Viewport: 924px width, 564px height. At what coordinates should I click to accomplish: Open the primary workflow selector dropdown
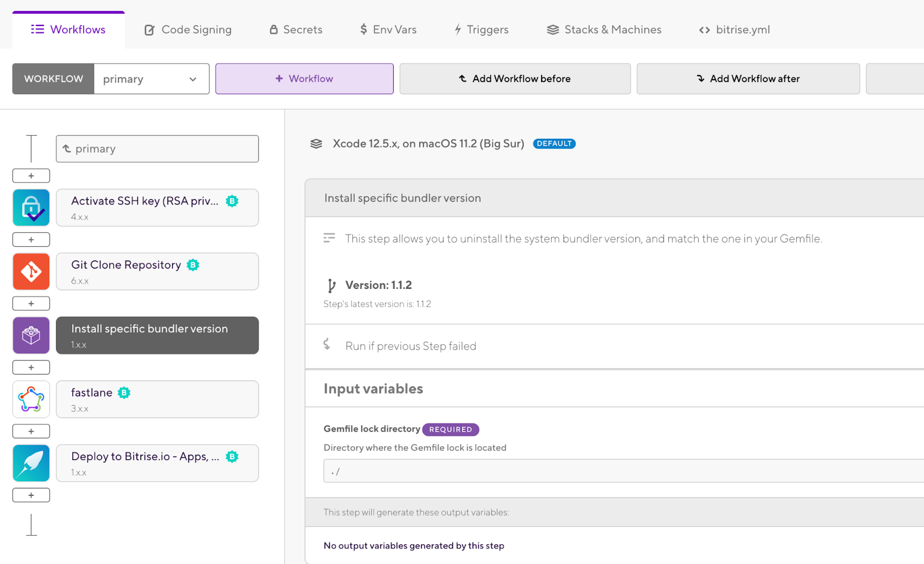(151, 79)
